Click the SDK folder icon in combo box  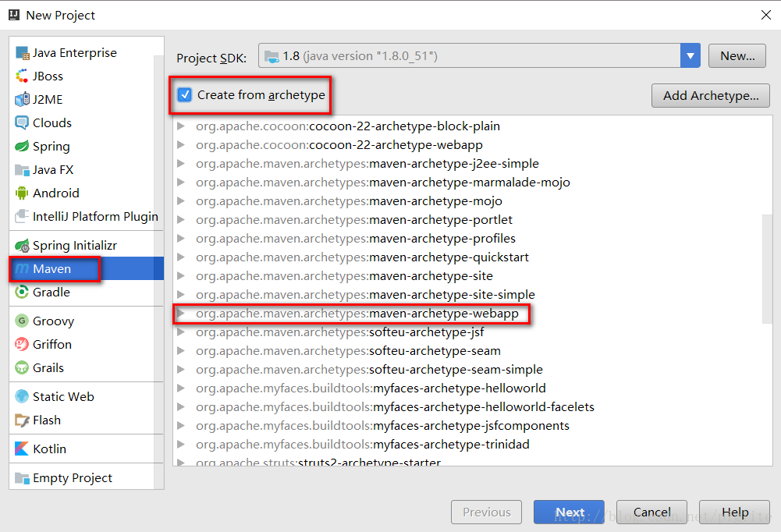click(272, 56)
